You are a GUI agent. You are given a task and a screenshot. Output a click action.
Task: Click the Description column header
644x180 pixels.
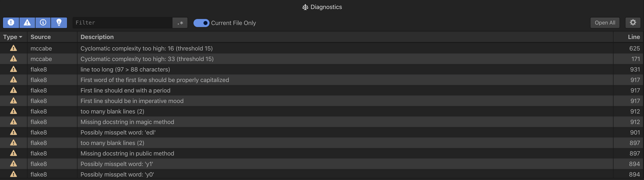97,37
